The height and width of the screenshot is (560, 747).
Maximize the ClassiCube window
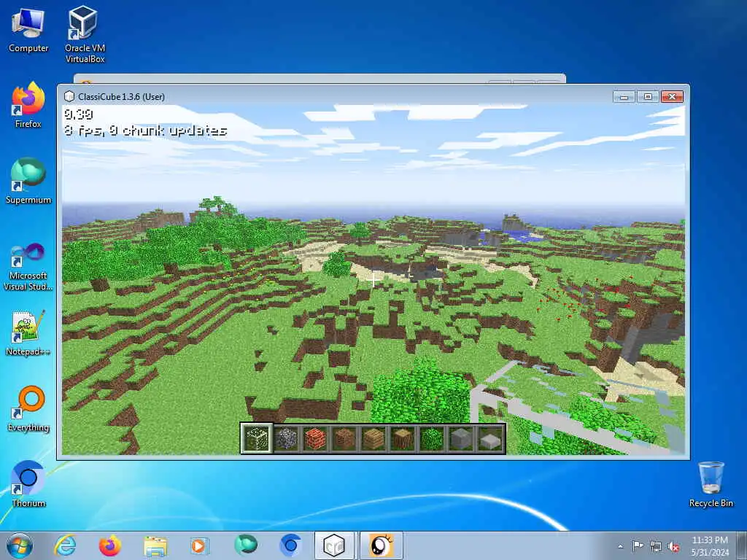[648, 97]
